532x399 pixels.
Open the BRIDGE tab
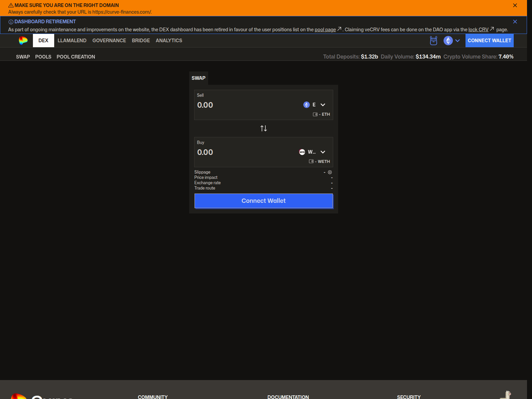[x=141, y=41]
